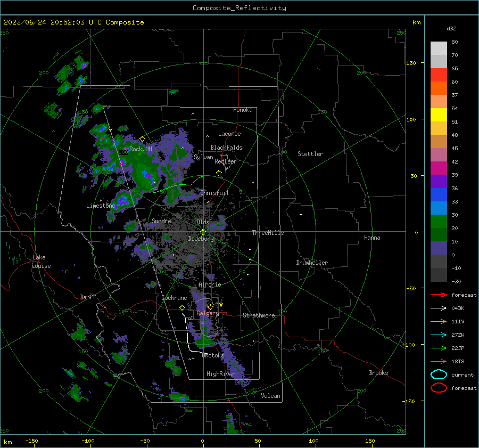The height and width of the screenshot is (448, 479).
Task: Click the Drumheller label
Action: coord(312,263)
